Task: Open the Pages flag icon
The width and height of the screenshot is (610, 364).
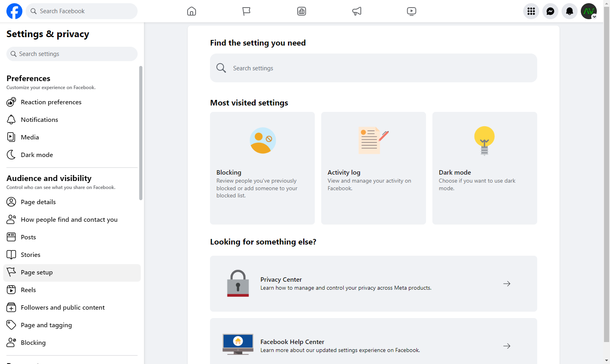Action: (246, 11)
